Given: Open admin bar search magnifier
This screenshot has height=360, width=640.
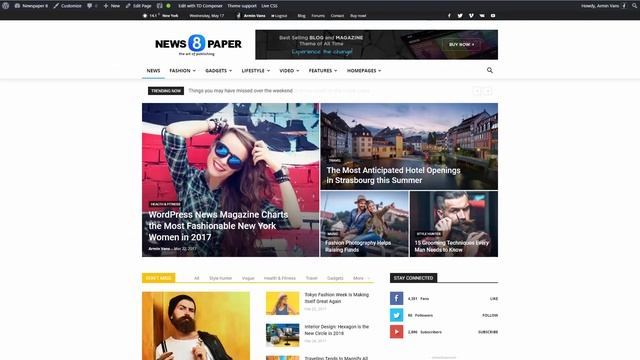Looking at the screenshot, I should [635, 6].
